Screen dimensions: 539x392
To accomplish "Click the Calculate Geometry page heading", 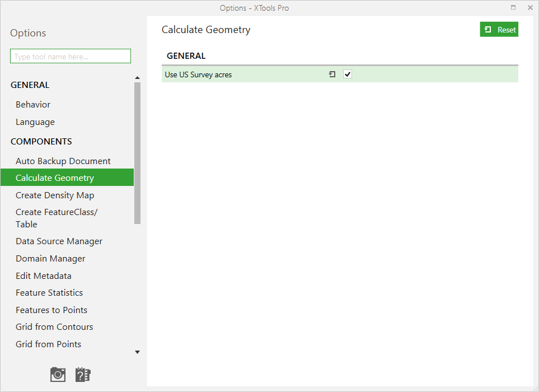I will [x=206, y=30].
